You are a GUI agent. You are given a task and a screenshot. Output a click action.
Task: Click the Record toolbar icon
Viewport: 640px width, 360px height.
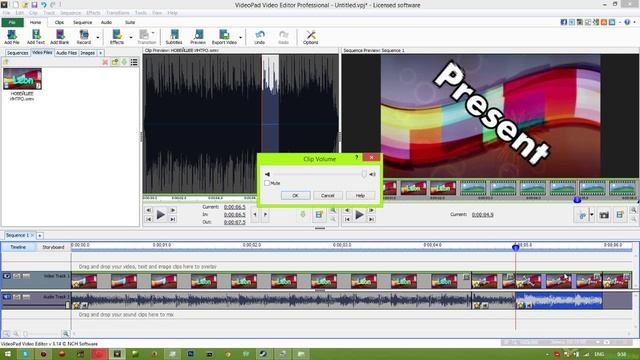pos(84,37)
